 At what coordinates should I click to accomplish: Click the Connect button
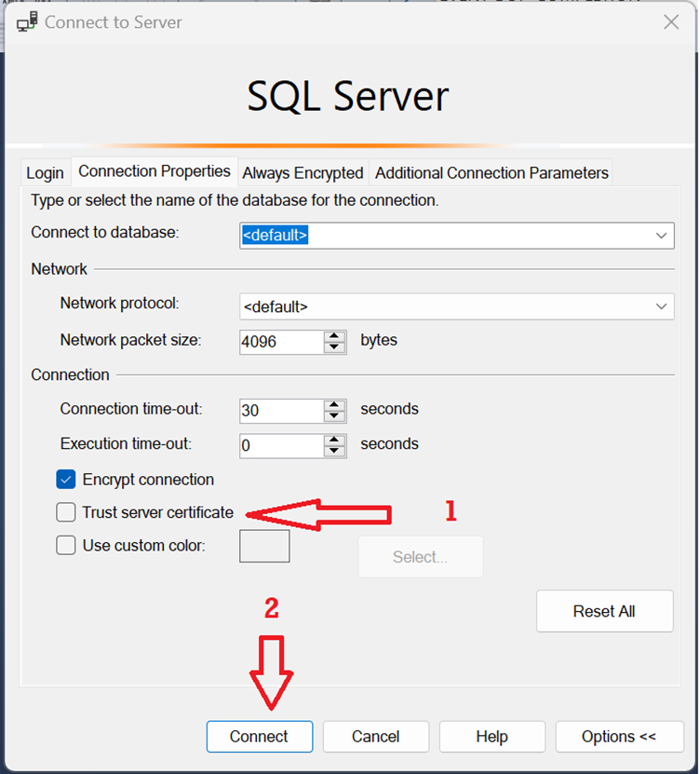(260, 737)
